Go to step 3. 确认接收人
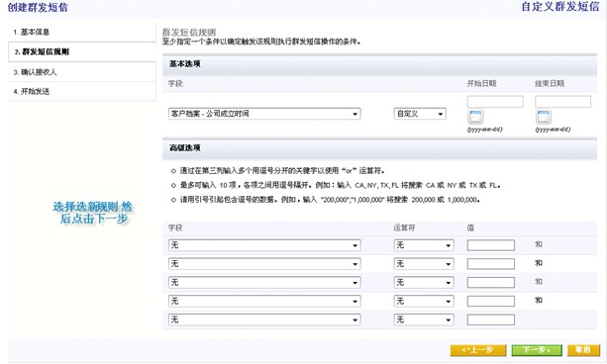 pos(81,72)
